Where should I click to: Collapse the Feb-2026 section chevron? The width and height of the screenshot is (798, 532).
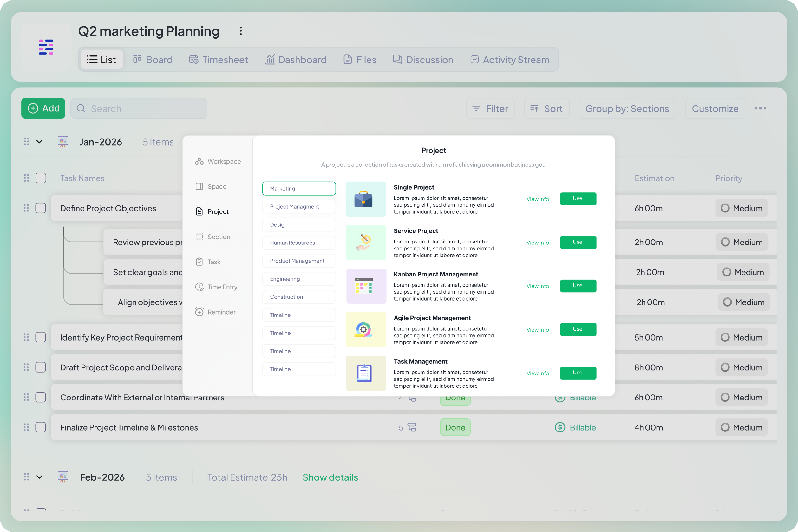[39, 477]
